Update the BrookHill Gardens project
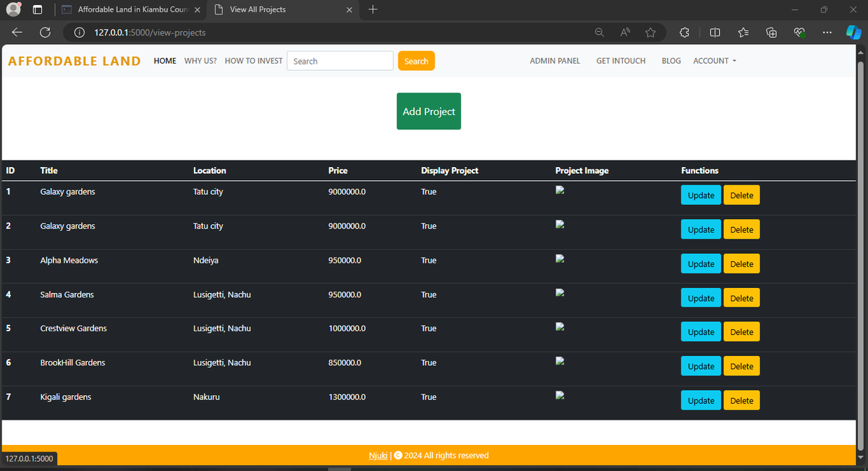Image resolution: width=868 pixels, height=471 pixels. pyautogui.click(x=701, y=366)
